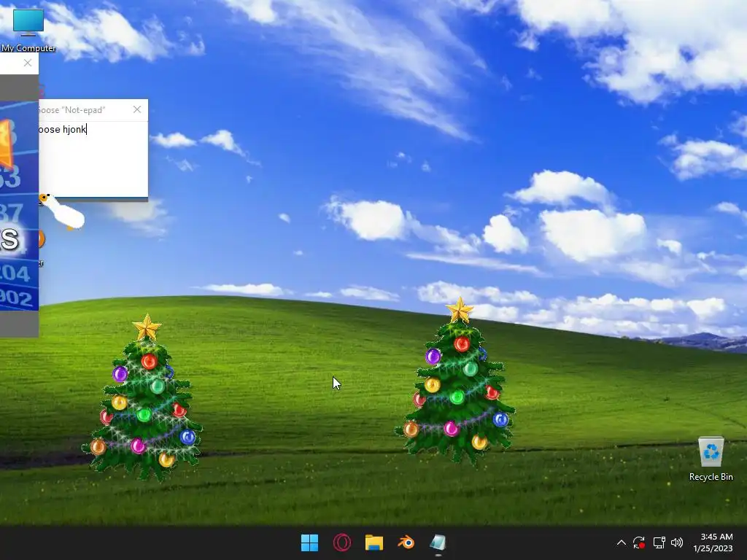Open the clock showing 3:45 AM
747x560 pixels.
click(x=716, y=537)
